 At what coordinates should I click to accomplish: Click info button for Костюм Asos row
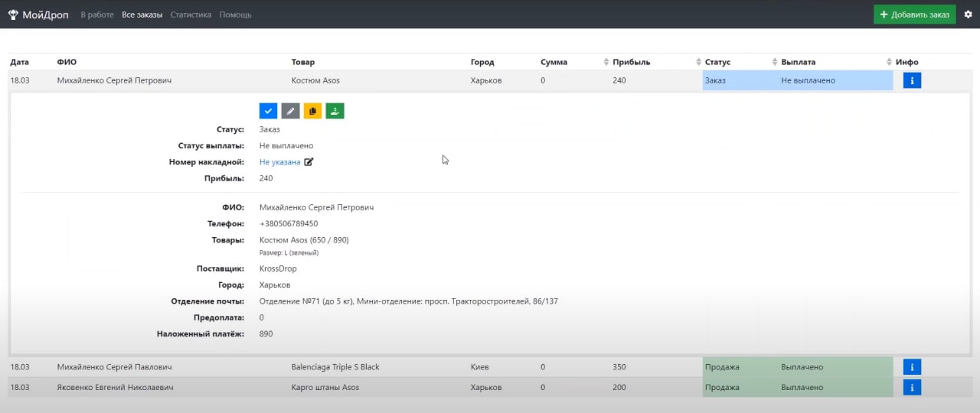click(x=912, y=80)
